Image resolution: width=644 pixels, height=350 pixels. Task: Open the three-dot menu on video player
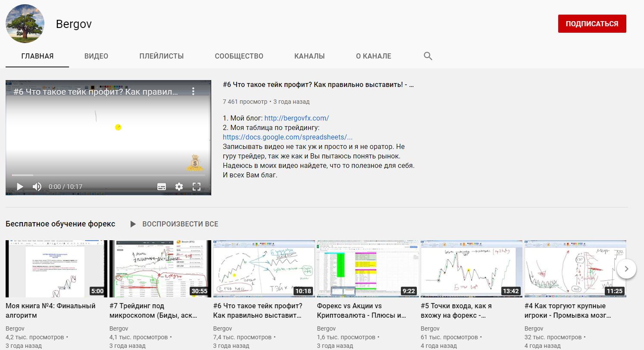click(193, 91)
